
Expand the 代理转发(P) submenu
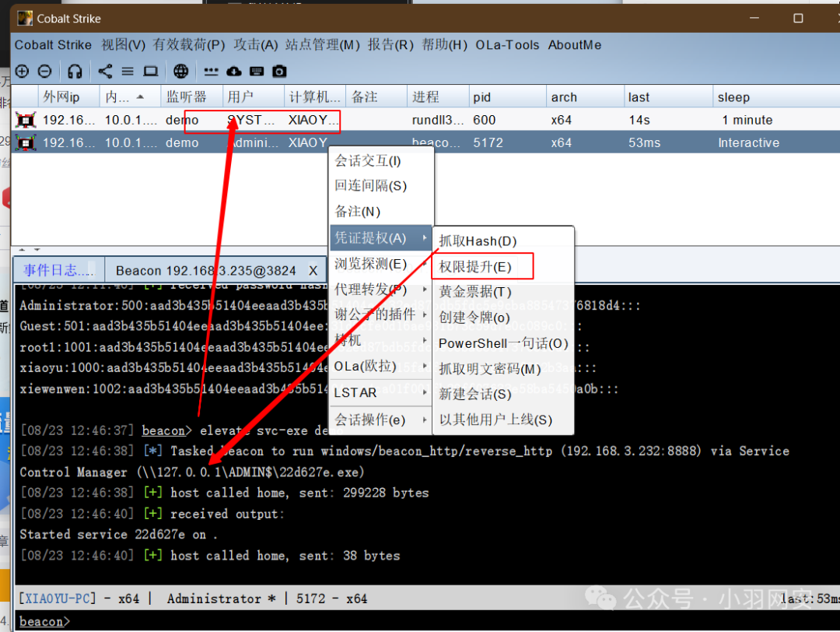click(x=381, y=290)
